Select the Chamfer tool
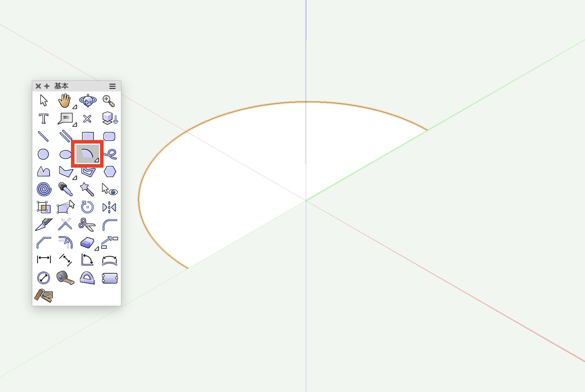The image size is (585, 392). click(x=44, y=242)
